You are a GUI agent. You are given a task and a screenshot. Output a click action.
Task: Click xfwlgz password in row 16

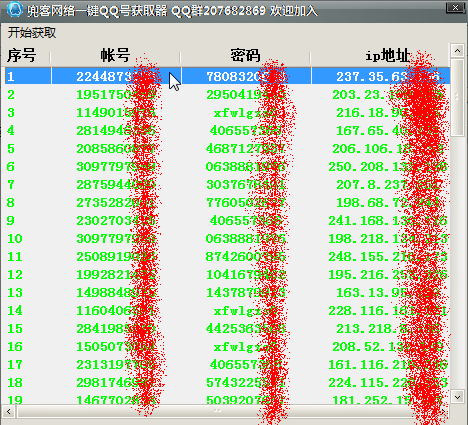click(245, 347)
